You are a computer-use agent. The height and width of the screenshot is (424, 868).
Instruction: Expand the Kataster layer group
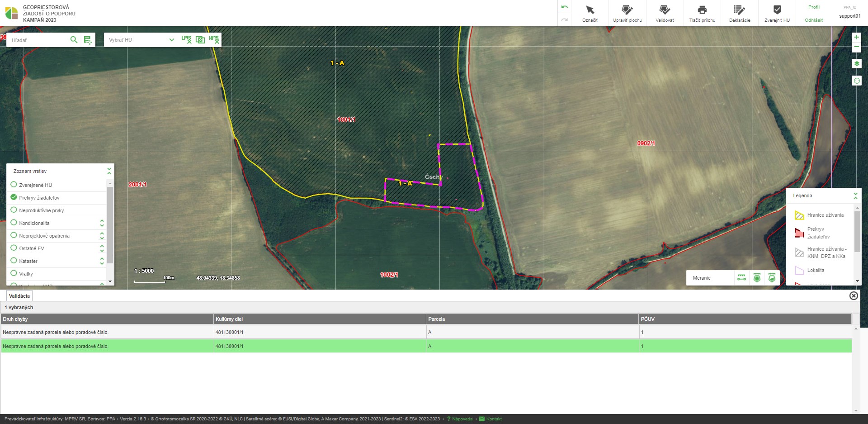point(102,261)
